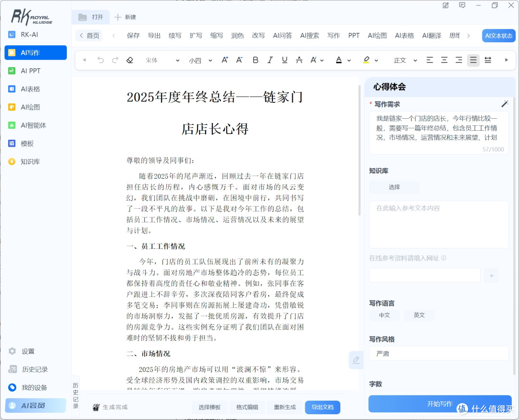519x420 pixels.
Task: Toggle italic formatting
Action: (270, 60)
